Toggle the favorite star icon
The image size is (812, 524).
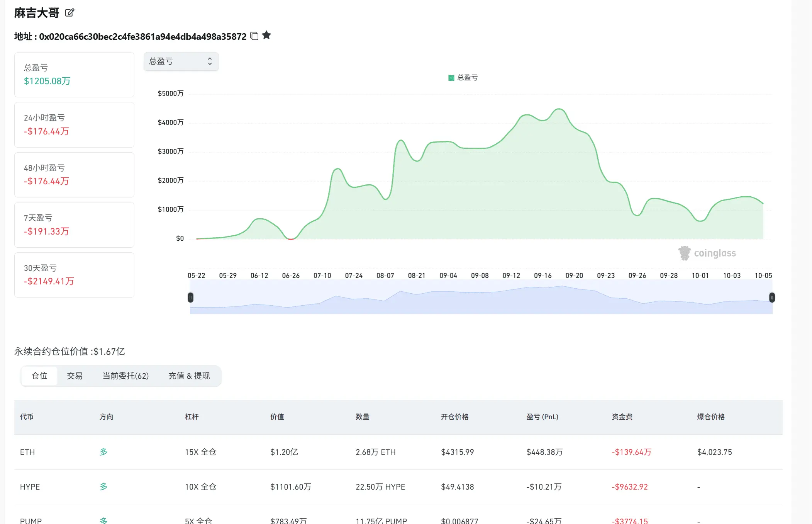tap(266, 36)
